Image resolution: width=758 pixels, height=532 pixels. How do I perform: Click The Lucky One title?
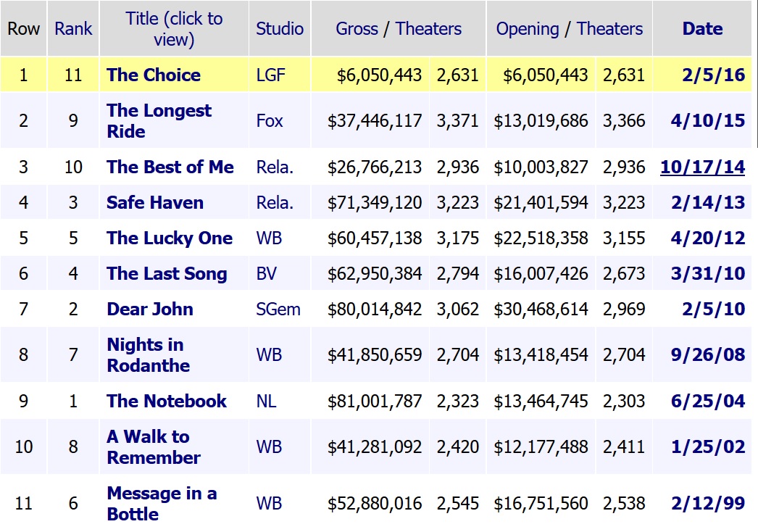click(170, 238)
